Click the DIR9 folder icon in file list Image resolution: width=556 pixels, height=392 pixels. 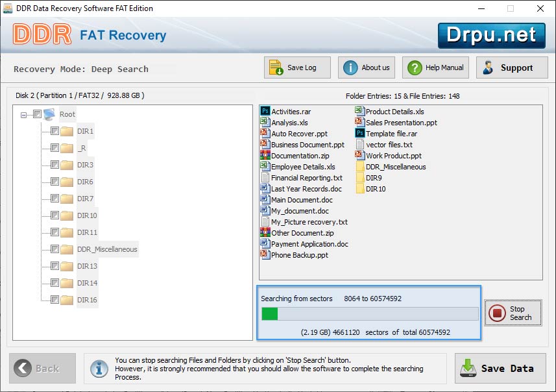point(359,177)
